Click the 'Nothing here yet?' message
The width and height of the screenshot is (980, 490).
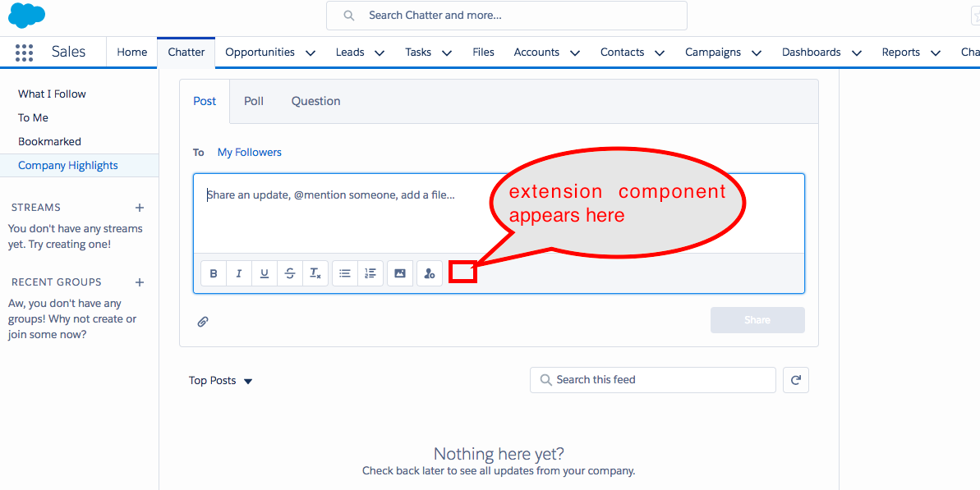point(499,454)
